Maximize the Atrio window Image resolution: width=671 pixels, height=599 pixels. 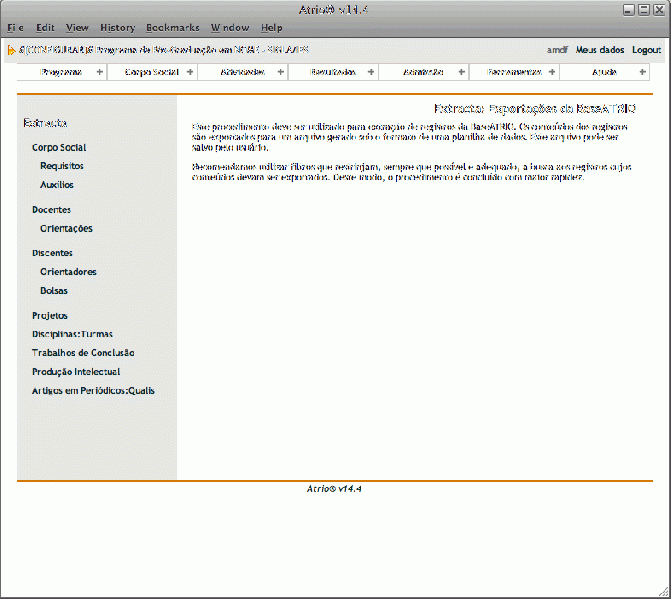[x=642, y=9]
